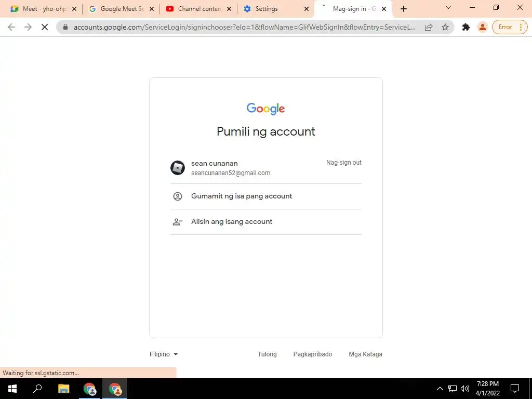Open a new tab

(403, 9)
